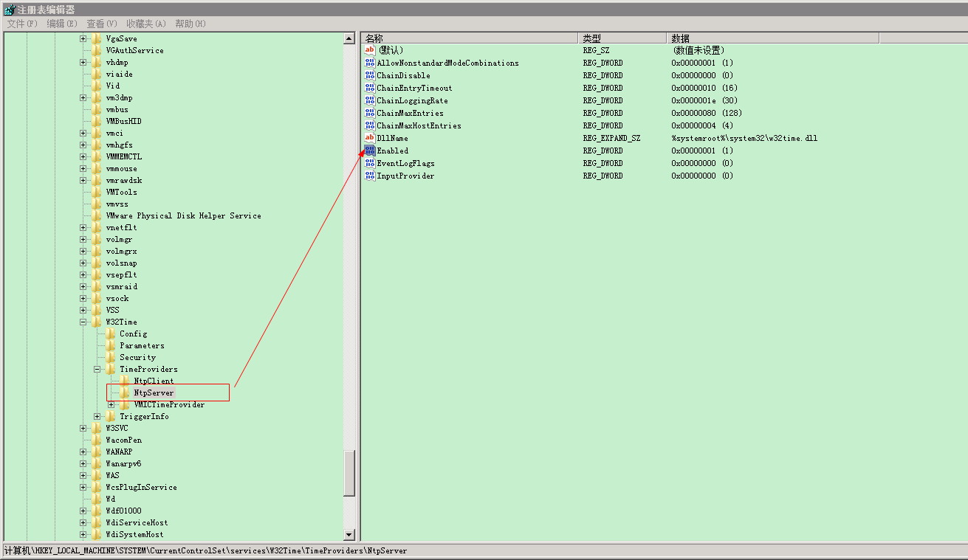Click the DWORD icon next to InputProvider
Screen dimensions: 968x560
369,176
